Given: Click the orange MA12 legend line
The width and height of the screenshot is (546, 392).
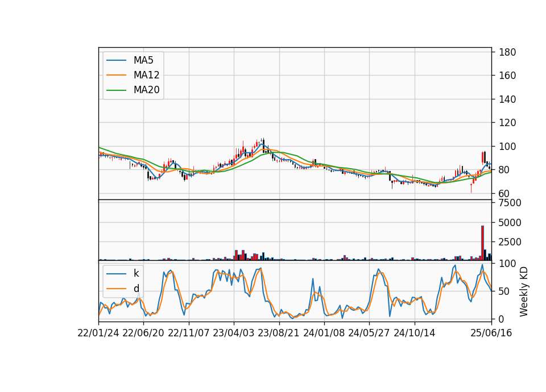Looking at the screenshot, I should [x=116, y=75].
